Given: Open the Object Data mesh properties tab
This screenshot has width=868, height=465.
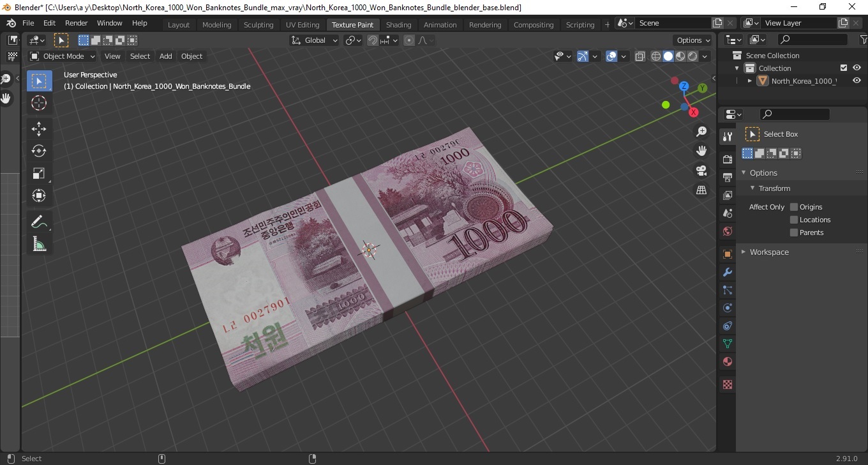Looking at the screenshot, I should (727, 344).
